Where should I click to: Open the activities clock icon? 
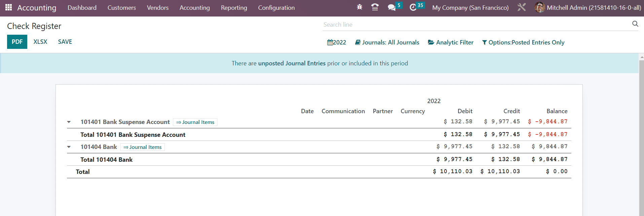coord(413,7)
